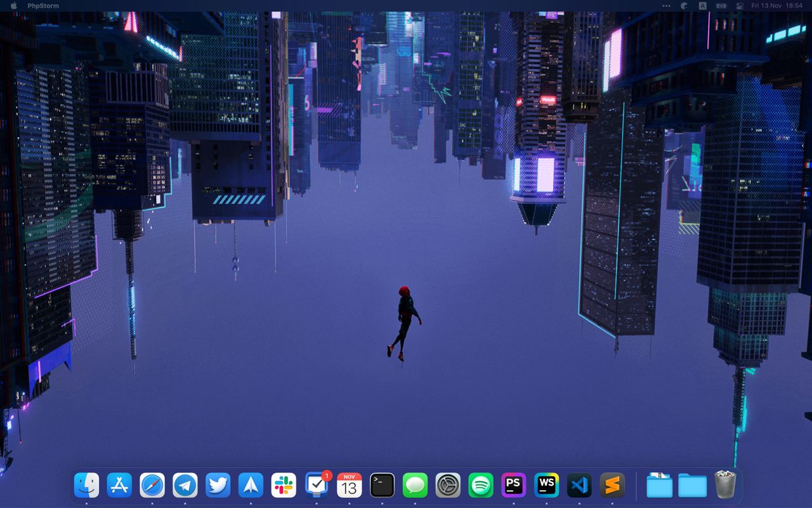The image size is (812, 508).
Task: Open System Preferences from the Dock
Action: (x=448, y=486)
